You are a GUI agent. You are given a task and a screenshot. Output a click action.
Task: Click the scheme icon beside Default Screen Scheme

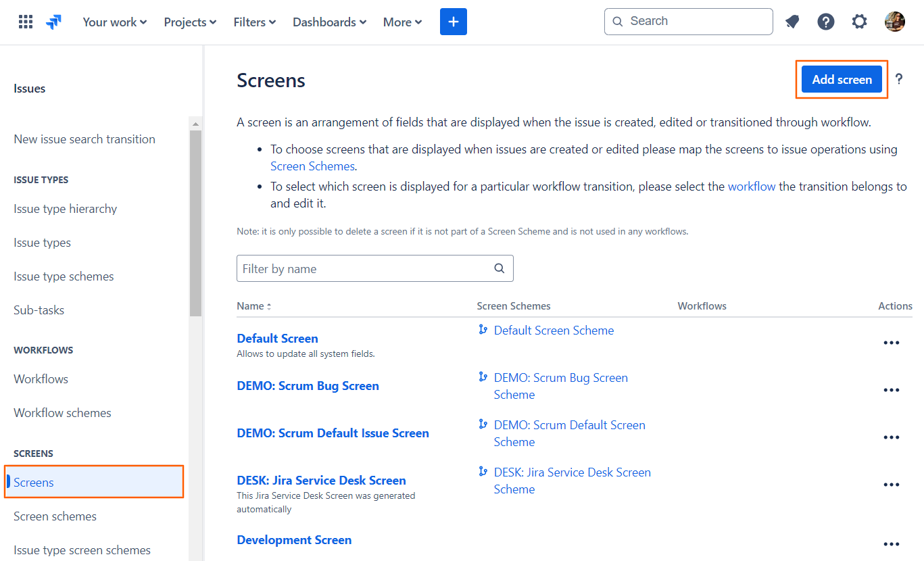click(482, 329)
